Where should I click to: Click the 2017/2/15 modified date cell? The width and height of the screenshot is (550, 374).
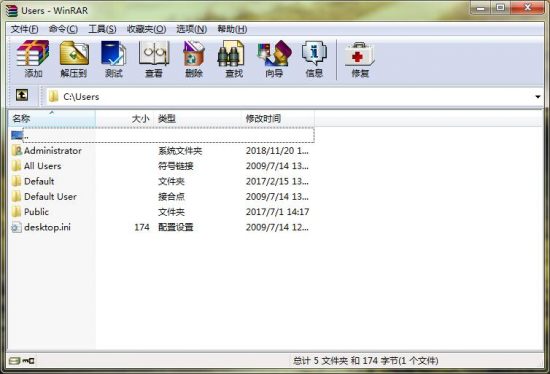tap(277, 181)
